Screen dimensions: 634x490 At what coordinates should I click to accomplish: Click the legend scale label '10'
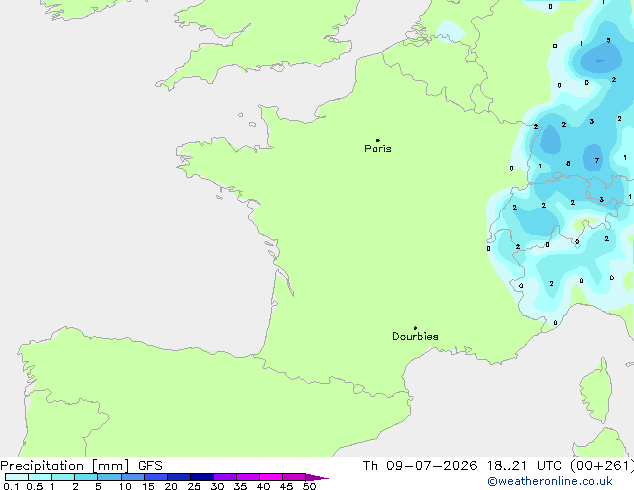[x=125, y=486]
